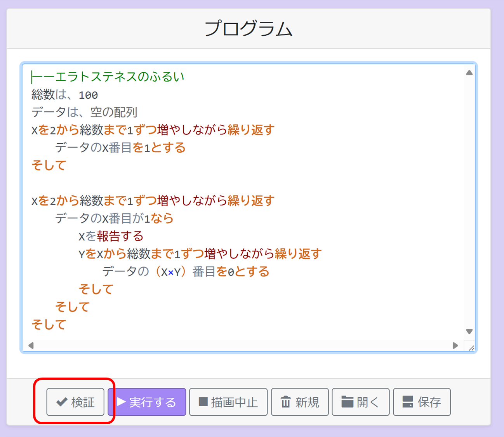Place cursor on comment line エラトステネスのふるい
Viewport: 504px width, 437px height.
(x=108, y=77)
